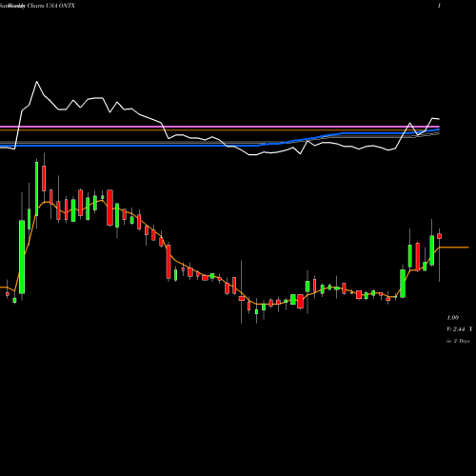Click the 'Charts USA ONTX' chart title

pyautogui.click(x=51, y=6)
